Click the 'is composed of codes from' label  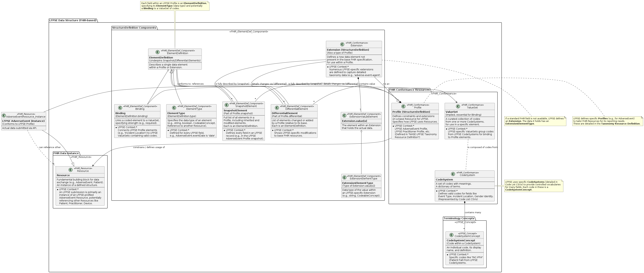(x=482, y=147)
